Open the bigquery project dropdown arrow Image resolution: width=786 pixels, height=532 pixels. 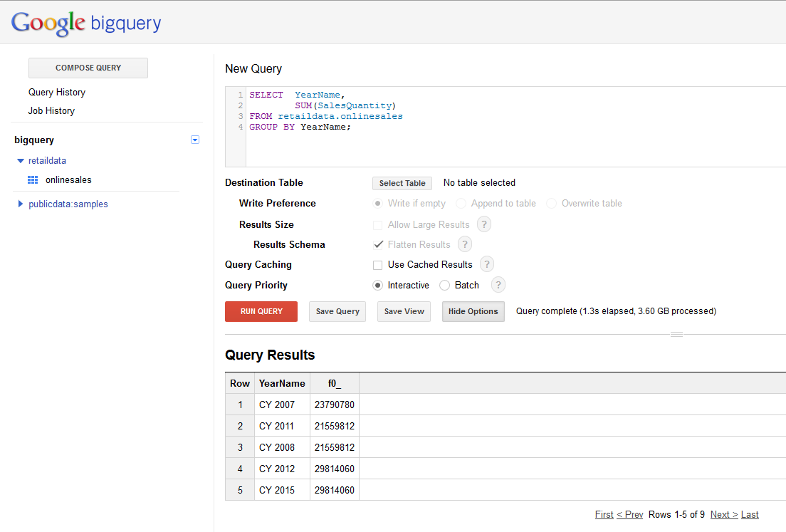194,140
